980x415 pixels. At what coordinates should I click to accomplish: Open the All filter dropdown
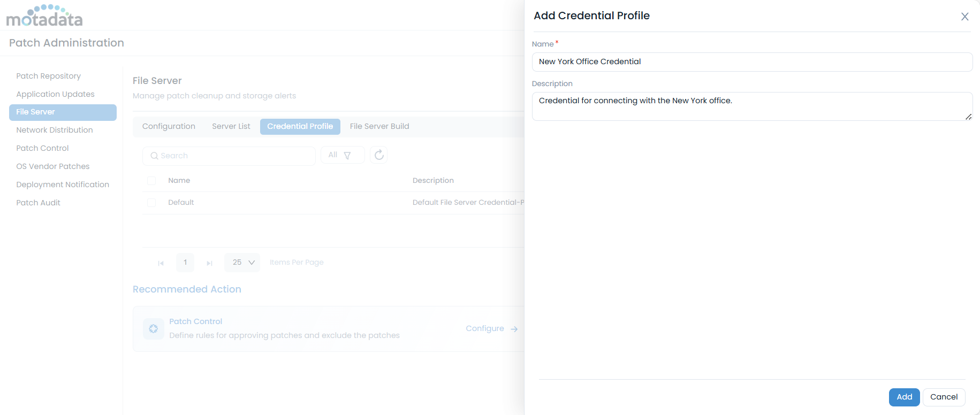tap(342, 155)
